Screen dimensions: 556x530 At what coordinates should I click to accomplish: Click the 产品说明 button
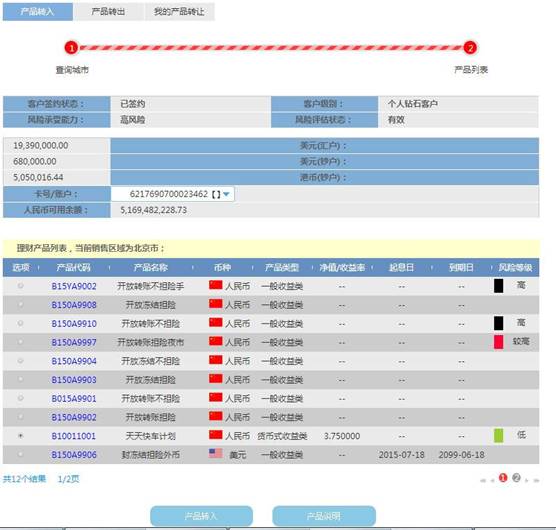324,516
